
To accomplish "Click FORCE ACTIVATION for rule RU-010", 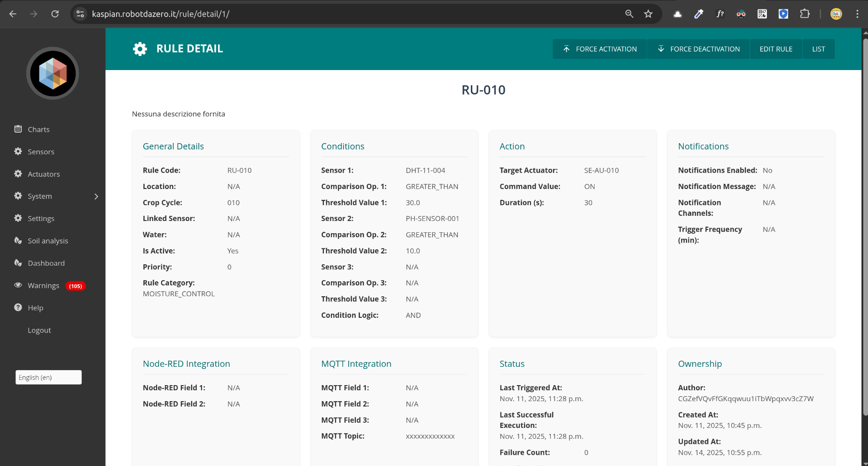I will click(x=599, y=49).
